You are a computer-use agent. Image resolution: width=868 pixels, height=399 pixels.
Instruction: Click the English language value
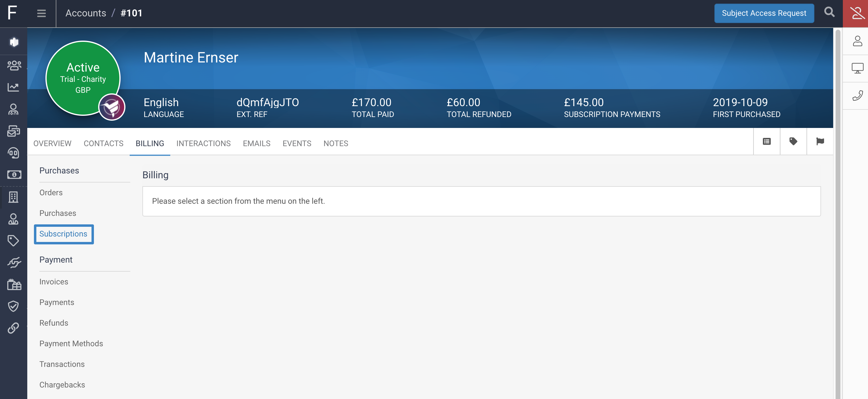(161, 102)
